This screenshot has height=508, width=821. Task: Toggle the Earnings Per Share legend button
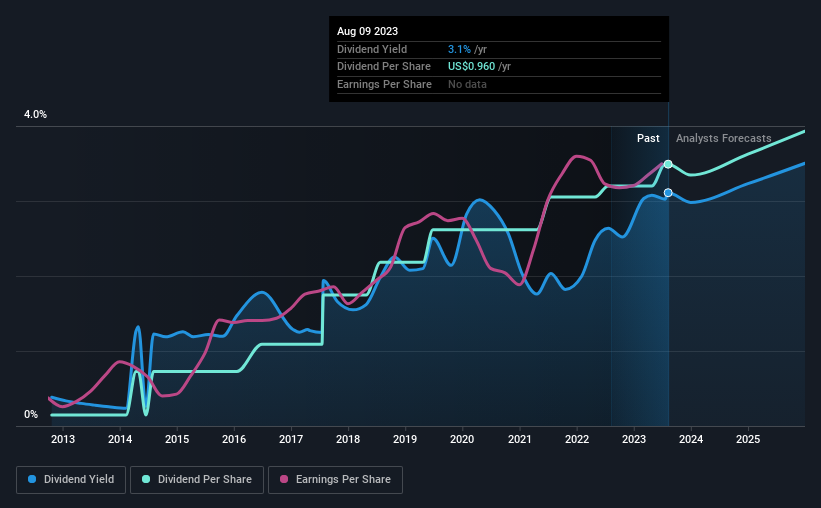[x=335, y=480]
